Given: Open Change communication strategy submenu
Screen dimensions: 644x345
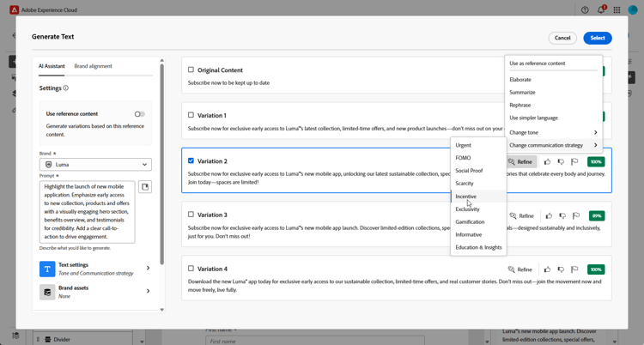Looking at the screenshot, I should click(553, 145).
